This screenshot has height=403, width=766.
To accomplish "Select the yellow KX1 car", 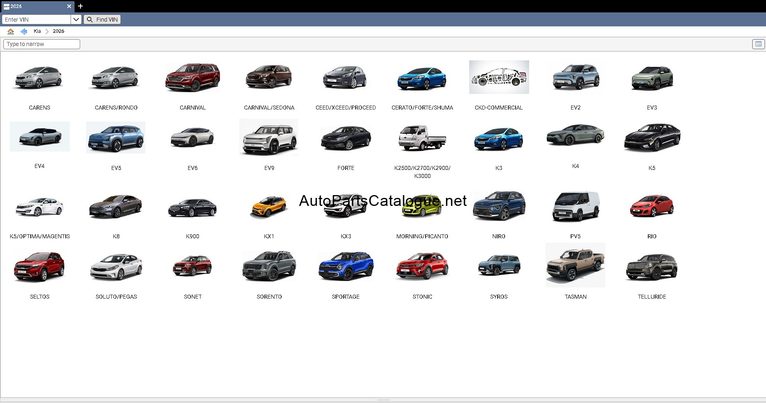I will pyautogui.click(x=269, y=207).
